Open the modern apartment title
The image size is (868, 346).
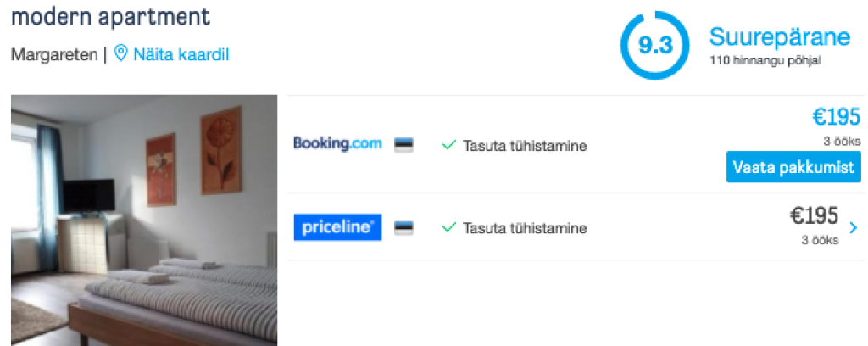[111, 16]
